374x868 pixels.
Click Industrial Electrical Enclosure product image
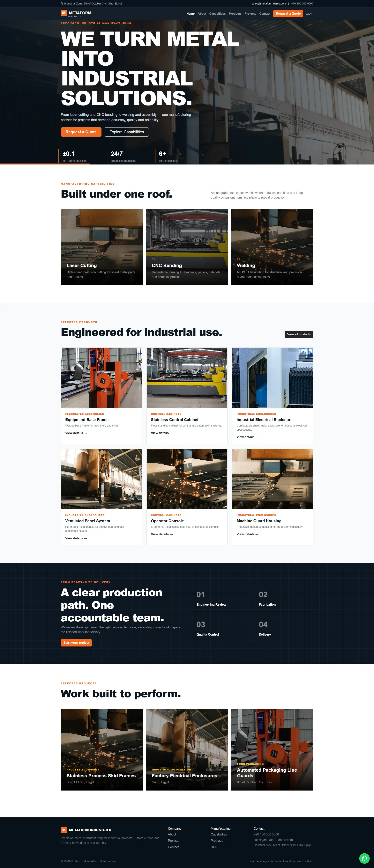click(x=273, y=378)
